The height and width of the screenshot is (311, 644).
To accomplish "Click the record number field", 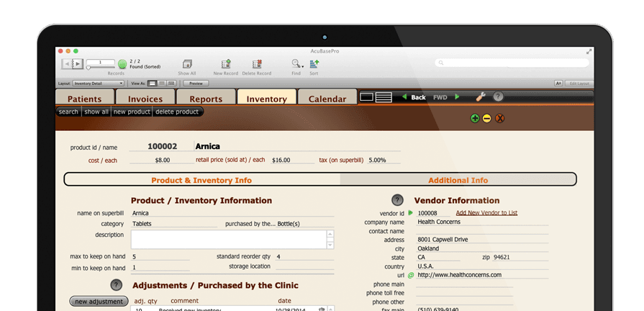I will 100,62.
